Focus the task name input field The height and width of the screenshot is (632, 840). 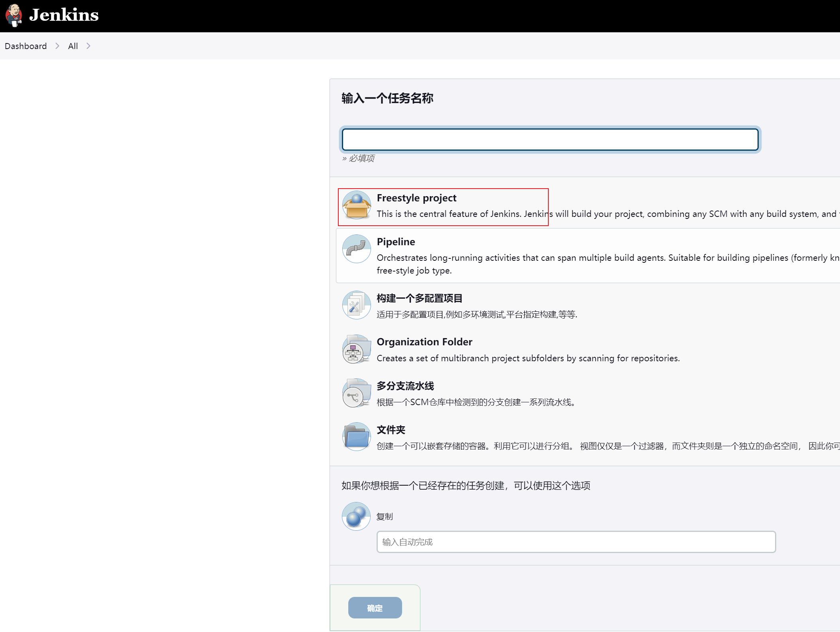pos(550,140)
